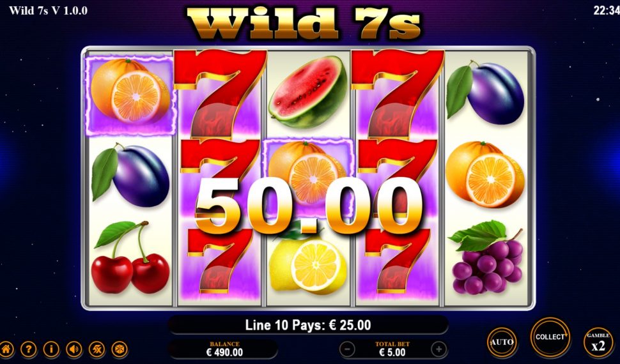Screen dimensions: 620x364
Task: Click the Total Bet amount € 5.00
Action: pos(392,352)
